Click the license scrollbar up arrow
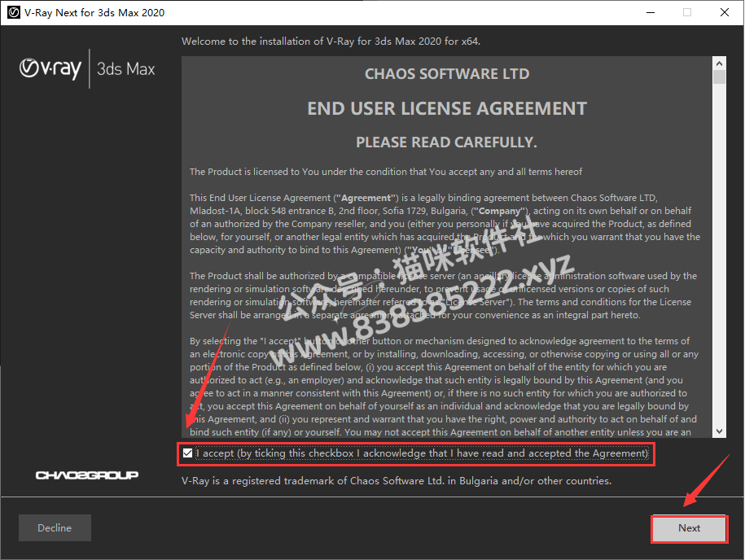This screenshot has height=560, width=745. point(719,63)
